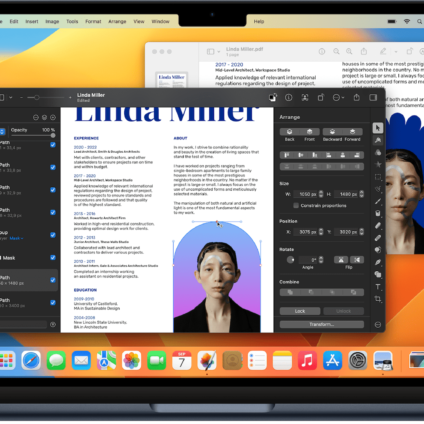
Task: Open the Insert menu
Action: [x=32, y=21]
